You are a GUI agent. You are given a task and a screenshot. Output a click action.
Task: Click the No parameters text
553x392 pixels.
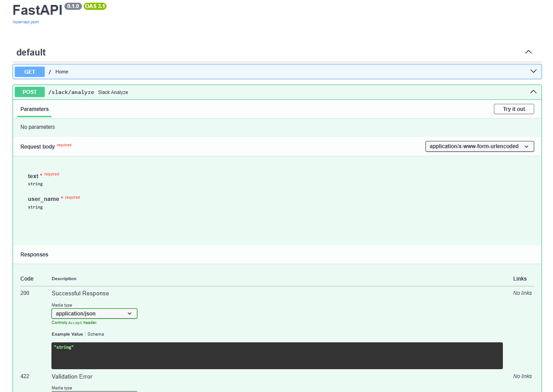(38, 127)
